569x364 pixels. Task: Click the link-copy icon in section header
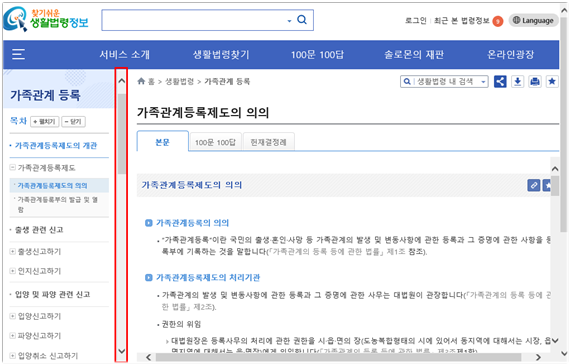(x=533, y=185)
